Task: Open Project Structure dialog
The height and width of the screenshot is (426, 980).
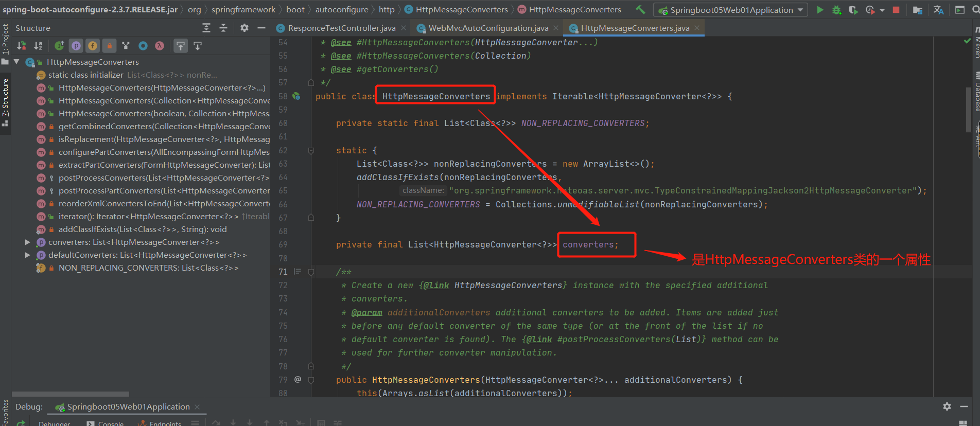Action: pyautogui.click(x=917, y=10)
